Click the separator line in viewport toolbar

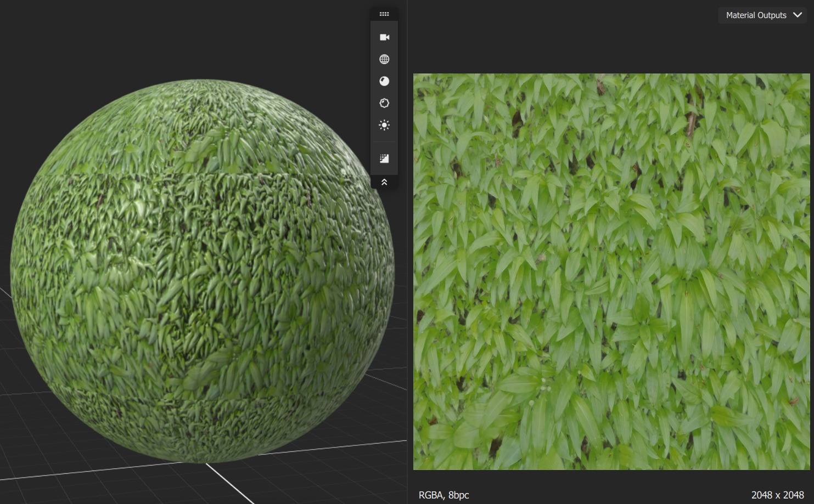click(384, 142)
